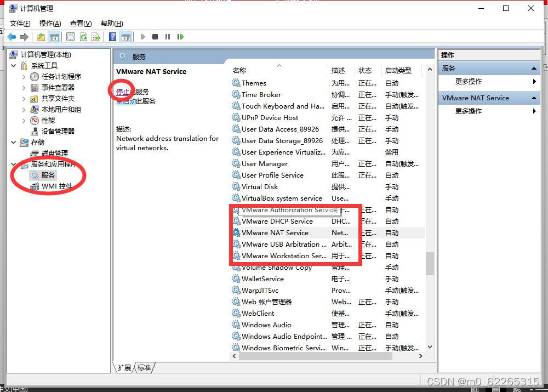The width and height of the screenshot is (548, 392).
Task: Collapse the 存储 tree node
Action: point(13,143)
